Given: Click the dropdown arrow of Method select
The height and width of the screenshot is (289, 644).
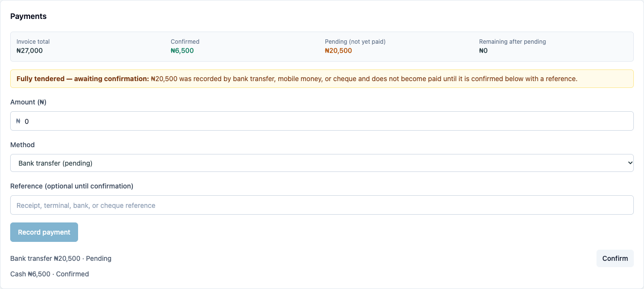Looking at the screenshot, I should coord(630,163).
